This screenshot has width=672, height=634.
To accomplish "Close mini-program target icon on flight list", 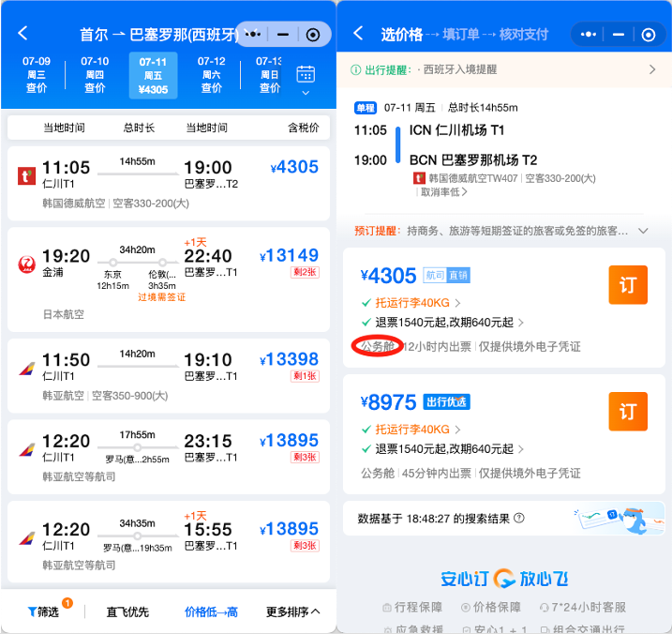I will [x=313, y=35].
